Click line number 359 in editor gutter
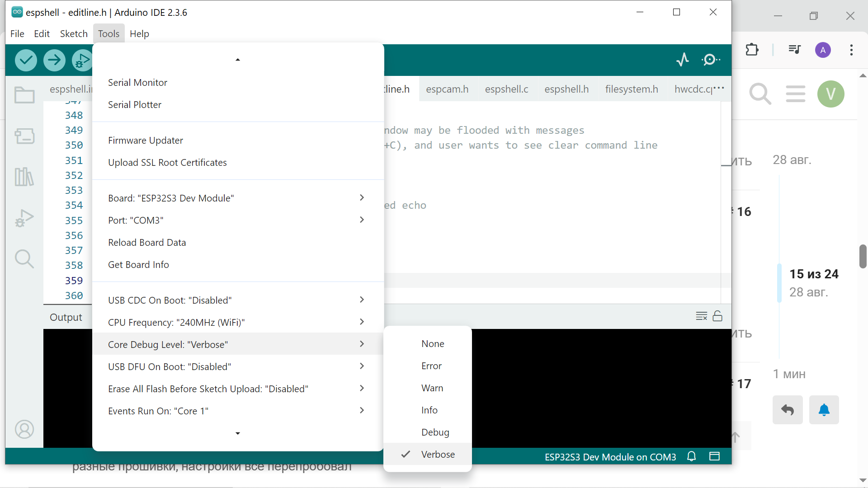The height and width of the screenshot is (488, 868). 74,281
